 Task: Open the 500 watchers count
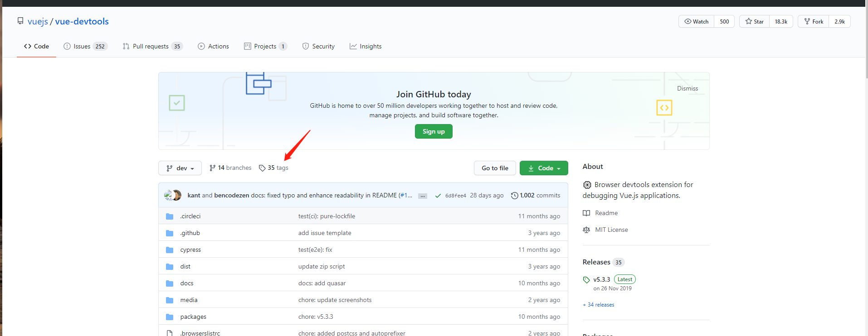tap(724, 21)
